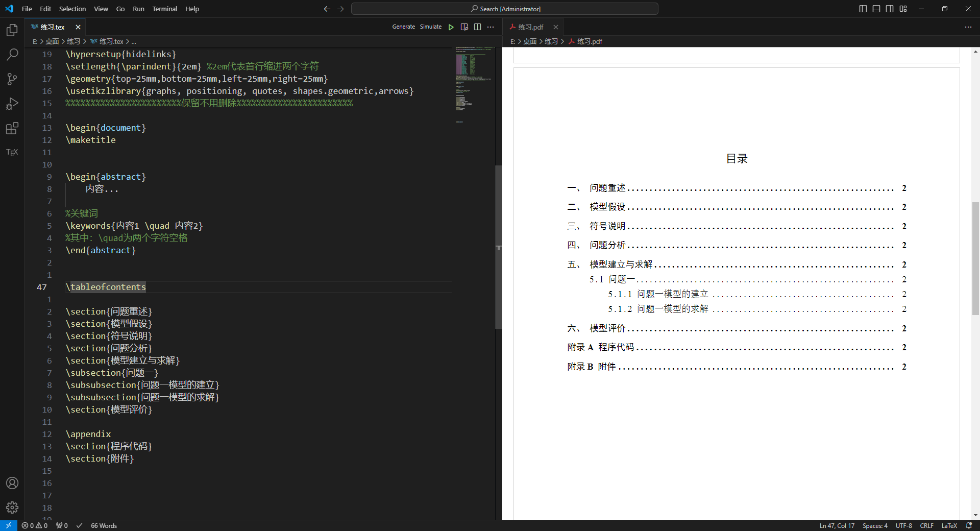Screen dimensions: 980x531
Task: Open the Search view in activity bar
Action: (12, 54)
